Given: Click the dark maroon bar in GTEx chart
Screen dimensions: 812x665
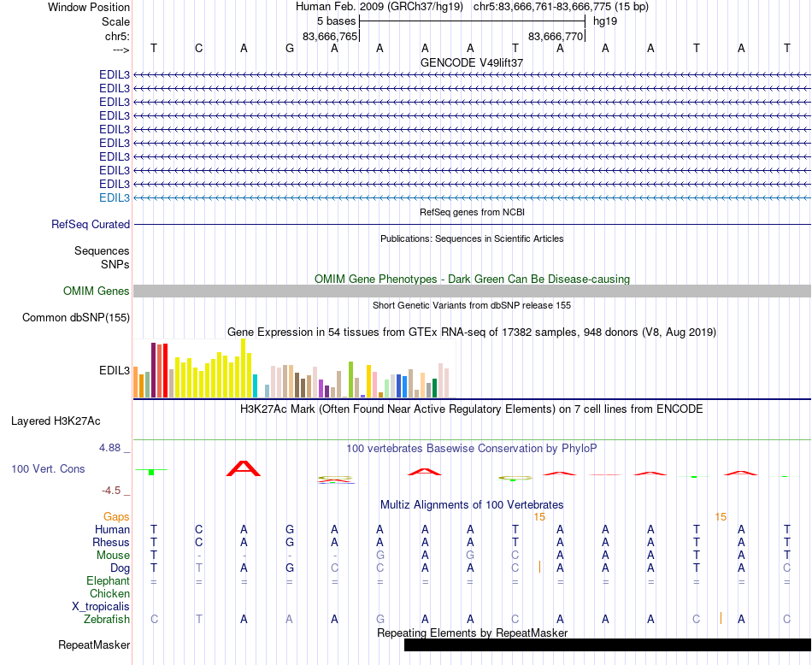Looking at the screenshot, I should coord(153,370).
